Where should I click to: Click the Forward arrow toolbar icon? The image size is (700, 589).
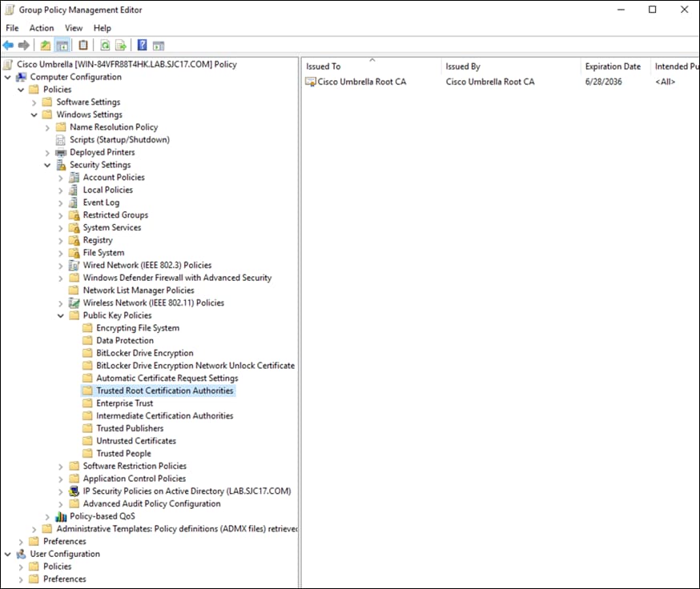pyautogui.click(x=24, y=45)
